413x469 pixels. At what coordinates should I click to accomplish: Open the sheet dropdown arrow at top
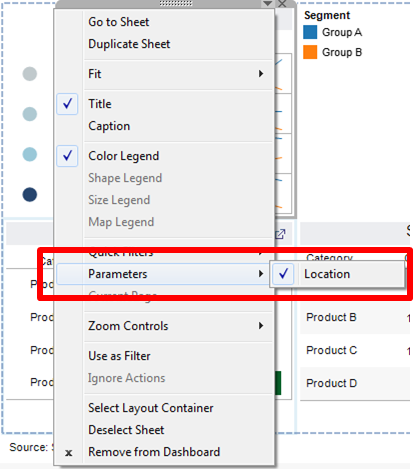267,4
